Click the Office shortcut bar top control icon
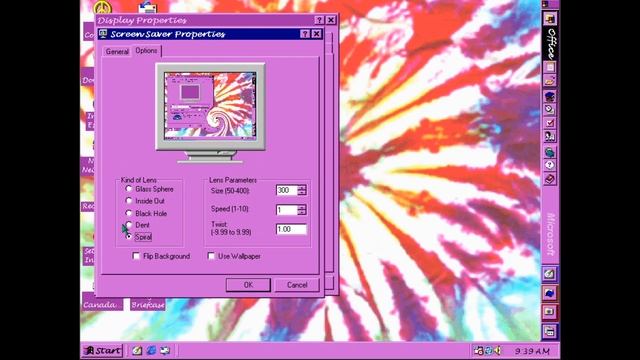The image size is (640, 360). (545, 4)
